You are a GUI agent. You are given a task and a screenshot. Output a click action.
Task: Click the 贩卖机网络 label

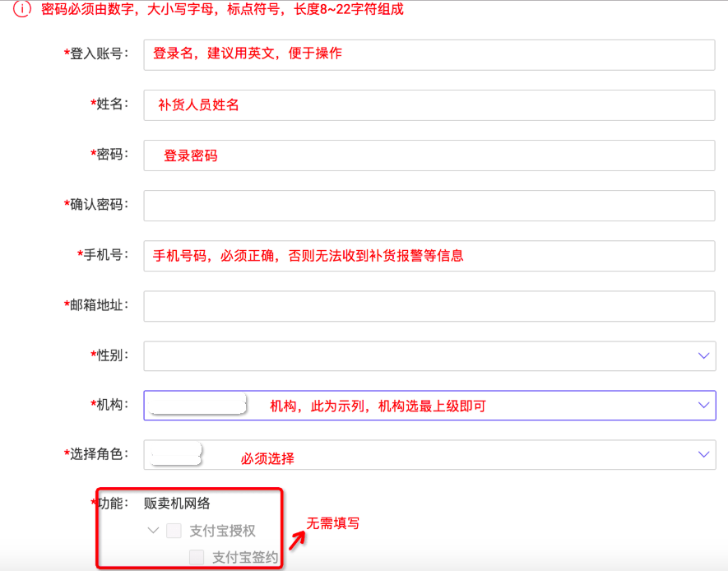click(177, 504)
